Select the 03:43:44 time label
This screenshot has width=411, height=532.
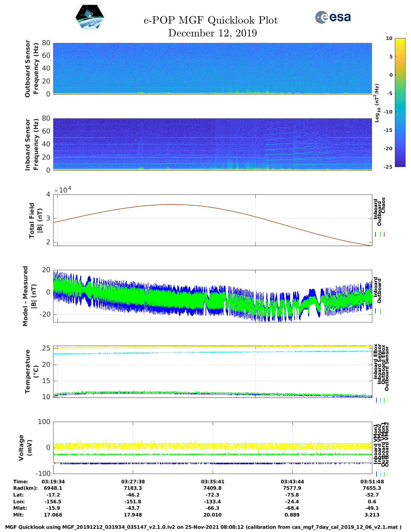[292, 481]
